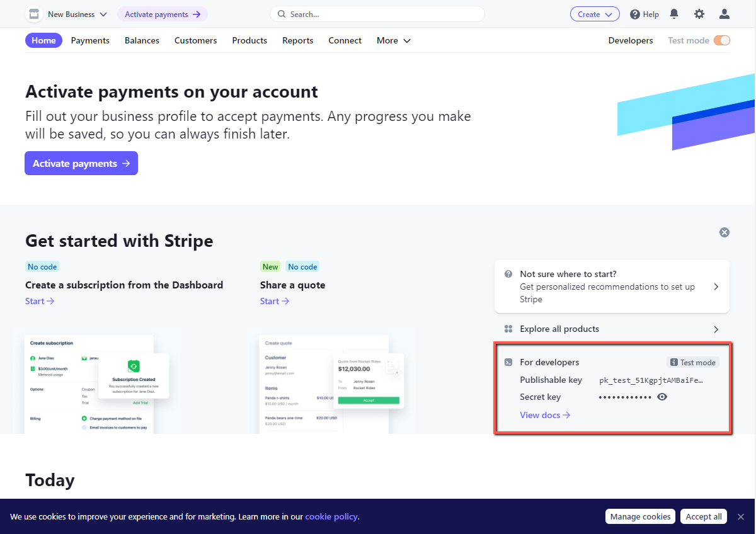Switch to the Payments tab
Image resolution: width=756 pixels, height=534 pixels.
pos(90,40)
